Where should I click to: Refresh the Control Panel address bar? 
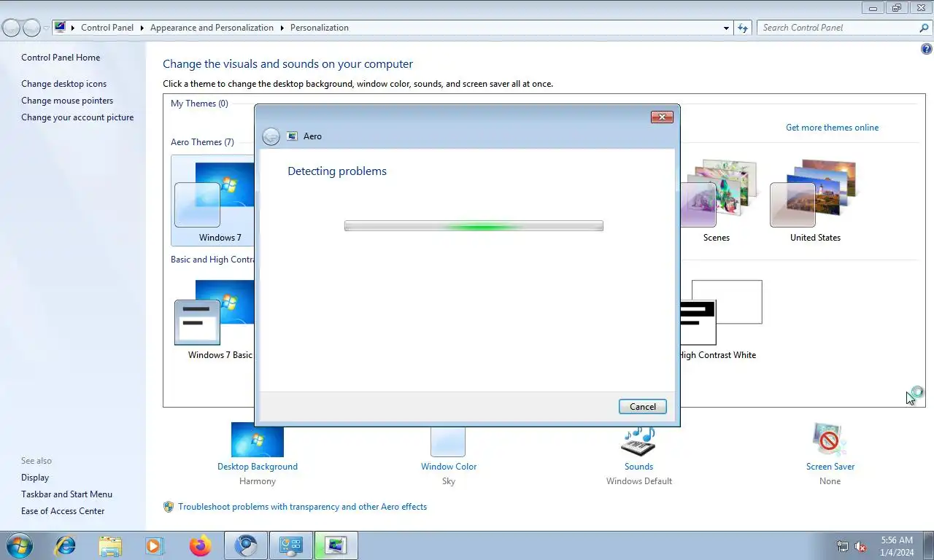pyautogui.click(x=743, y=28)
